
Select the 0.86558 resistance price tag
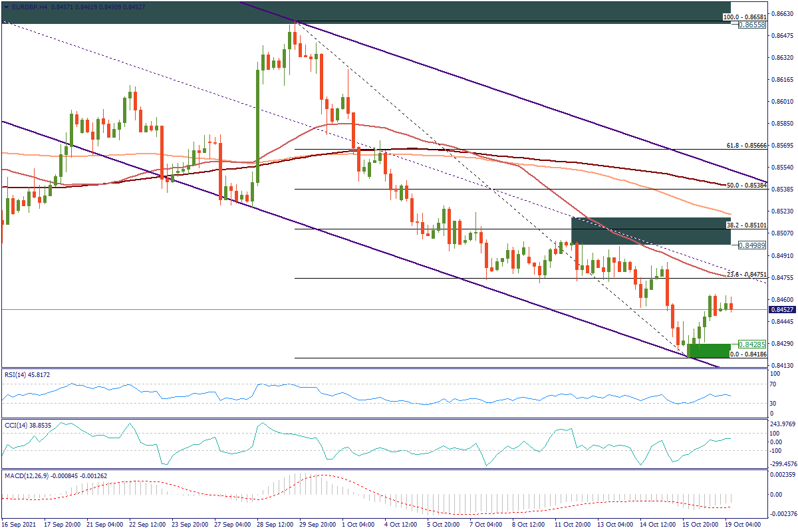(752, 25)
